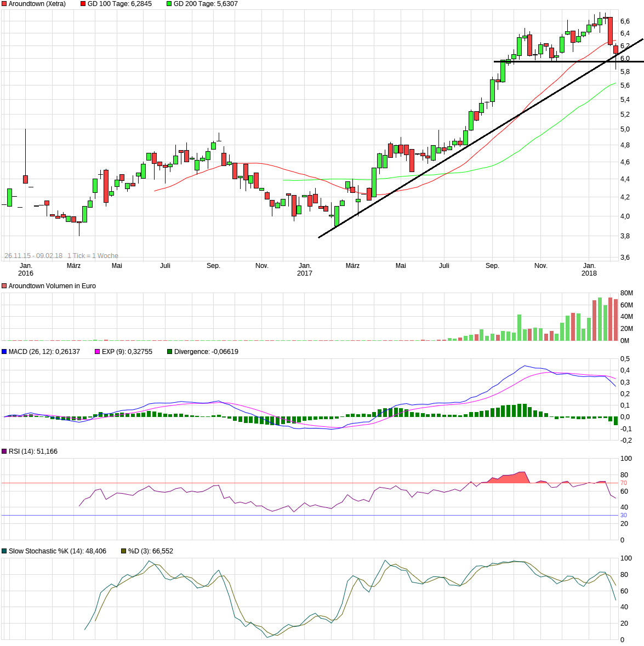
Task: Select the Aroundtown Volumen legend square
Action: [x=4, y=286]
